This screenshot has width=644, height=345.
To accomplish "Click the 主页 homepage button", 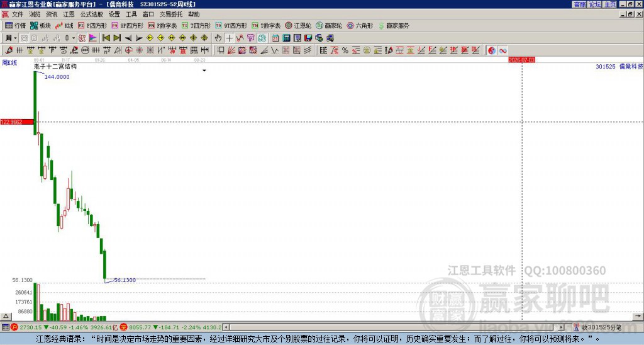I will [x=609, y=4].
